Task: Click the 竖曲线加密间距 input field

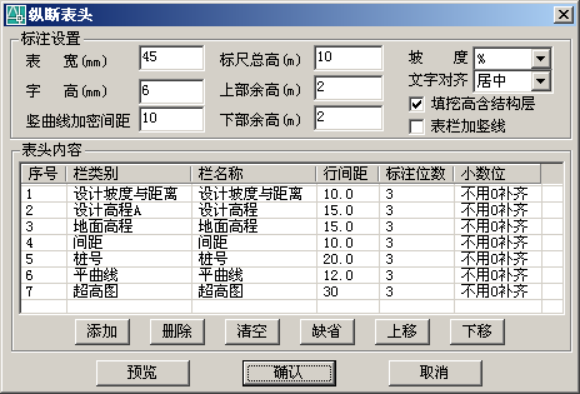Action: click(x=172, y=119)
